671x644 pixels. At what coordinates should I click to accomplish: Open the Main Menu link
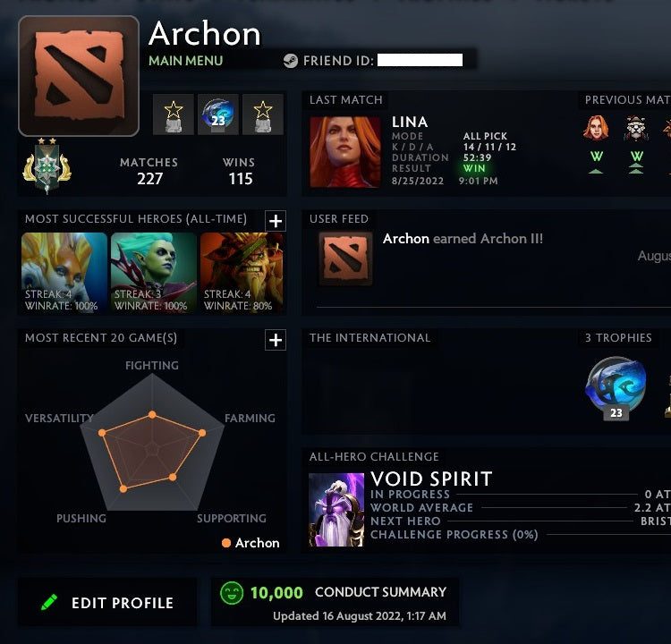click(186, 61)
